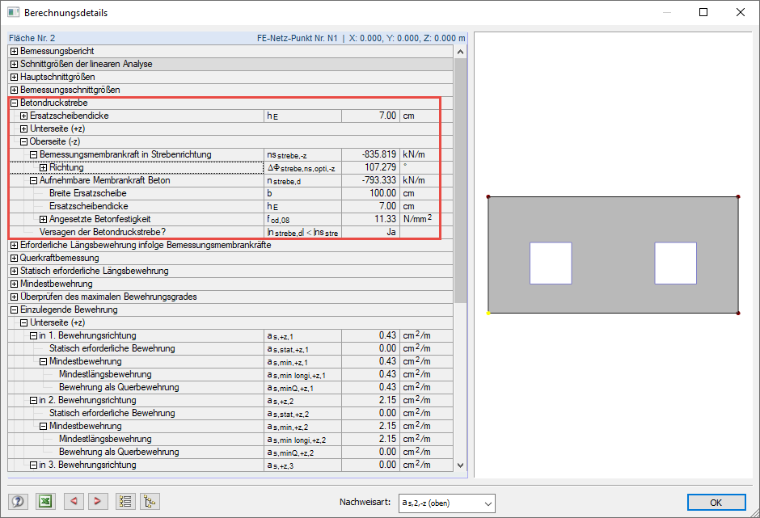
Task: Collapse the Oberseite (-z) node
Action: click(x=24, y=141)
